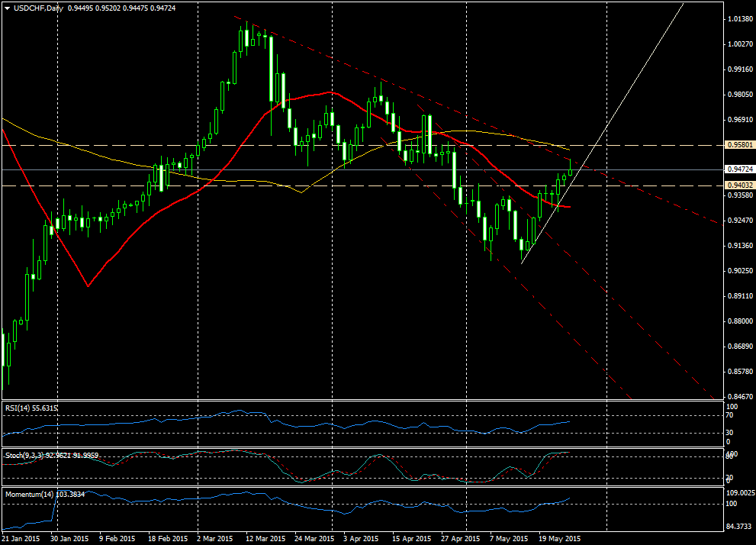The width and height of the screenshot is (756, 545).
Task: Click the current price 0.94724 label
Action: click(738, 169)
